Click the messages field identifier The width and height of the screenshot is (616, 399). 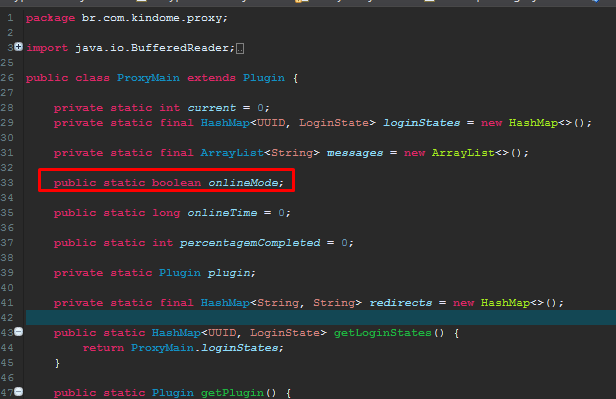(355, 153)
